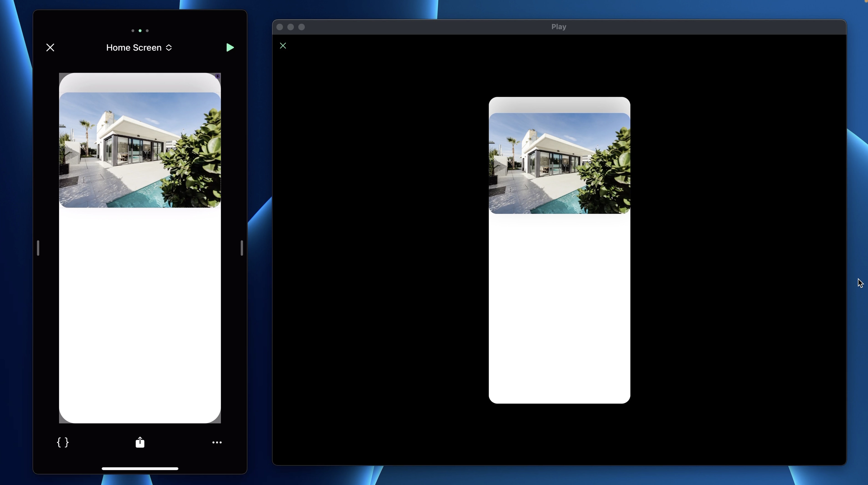Minimize the Play window
868x485 pixels.
pos(290,27)
